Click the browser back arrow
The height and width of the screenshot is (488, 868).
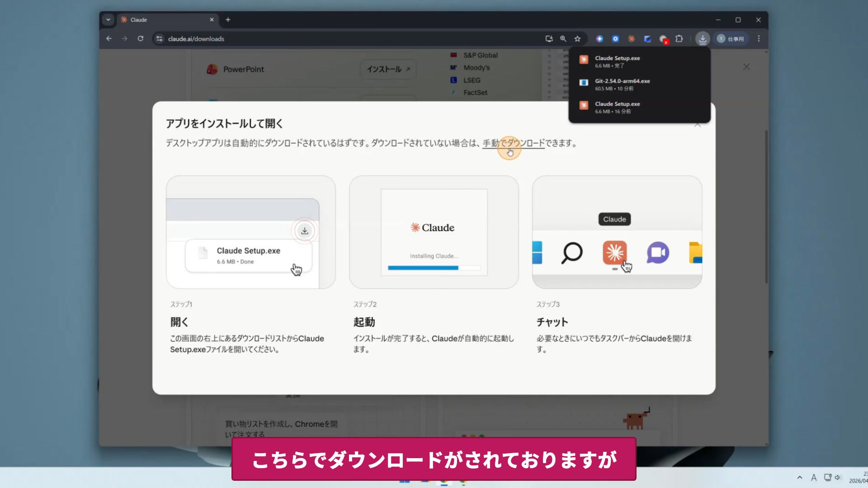click(109, 39)
